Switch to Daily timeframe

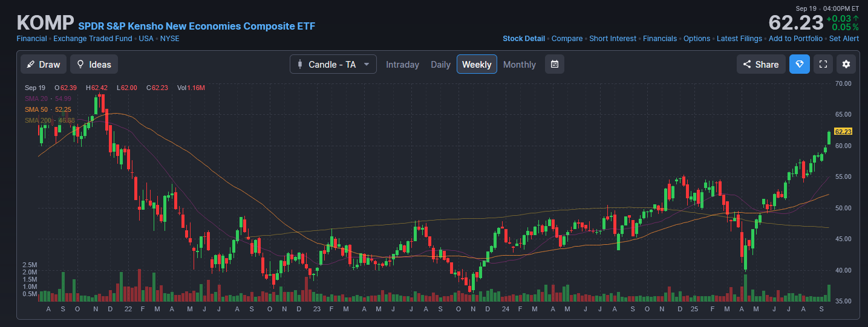click(440, 64)
